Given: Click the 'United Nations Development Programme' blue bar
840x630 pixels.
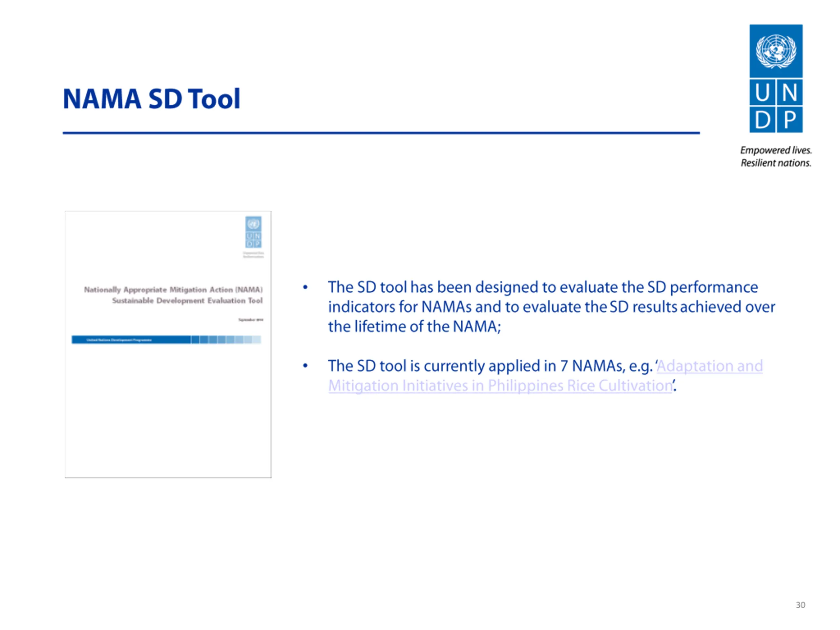Looking at the screenshot, I should pos(166,340).
